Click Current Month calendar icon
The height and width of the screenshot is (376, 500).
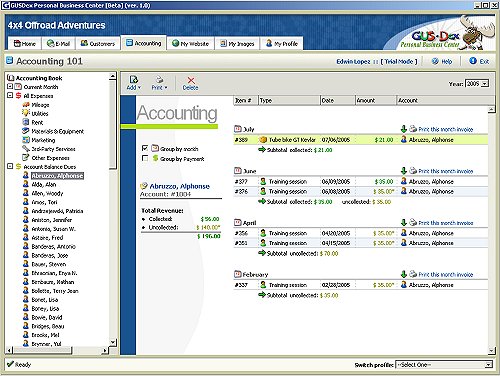(19, 87)
